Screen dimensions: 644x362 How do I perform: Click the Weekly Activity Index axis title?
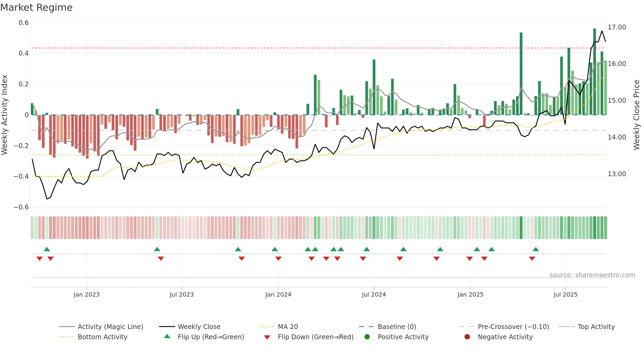tap(5, 115)
